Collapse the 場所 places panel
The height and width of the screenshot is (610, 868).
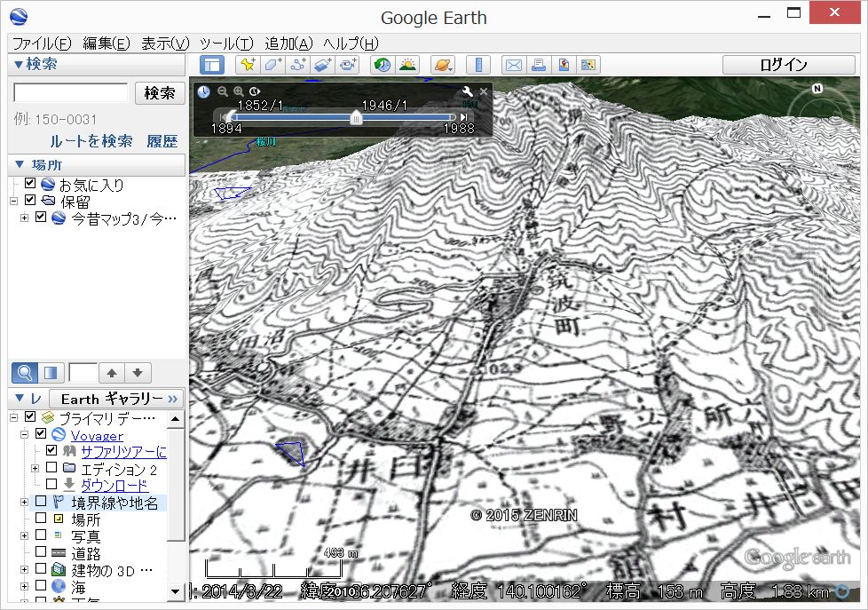tap(20, 164)
